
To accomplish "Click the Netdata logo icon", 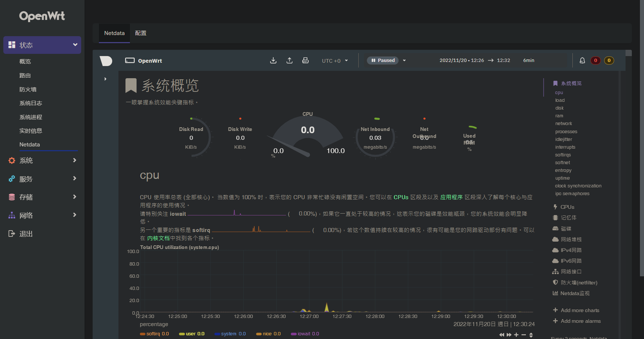I will click(106, 61).
